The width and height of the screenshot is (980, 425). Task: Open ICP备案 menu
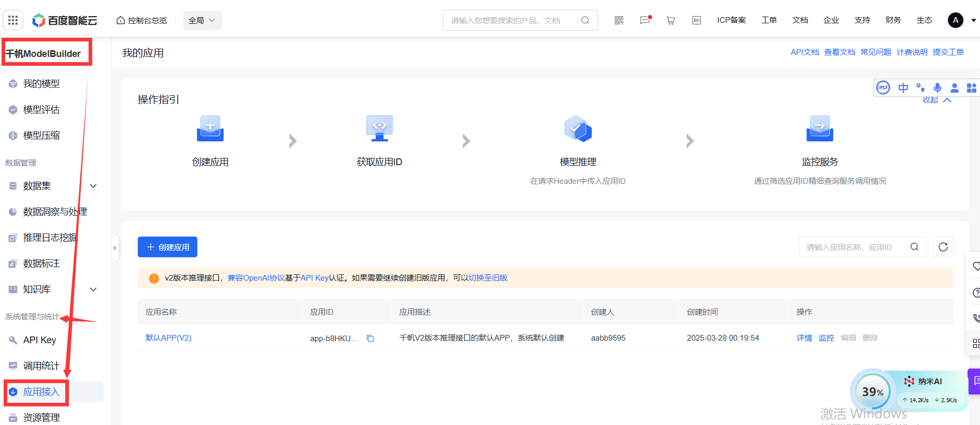point(731,20)
